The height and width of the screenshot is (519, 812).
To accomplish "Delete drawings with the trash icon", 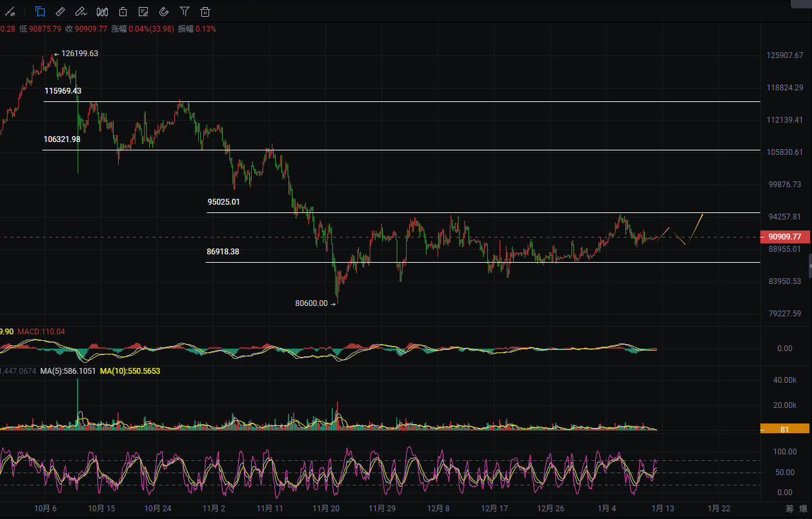I will pyautogui.click(x=205, y=12).
